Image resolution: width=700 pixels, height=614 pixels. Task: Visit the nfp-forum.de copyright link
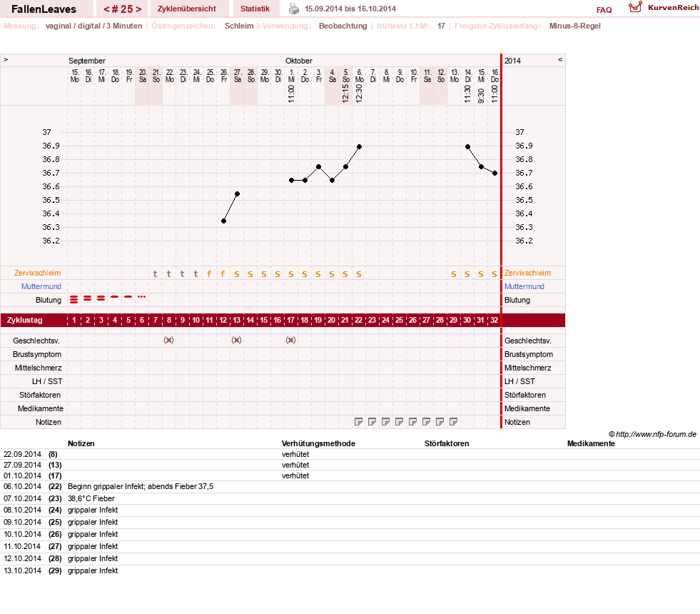652,434
